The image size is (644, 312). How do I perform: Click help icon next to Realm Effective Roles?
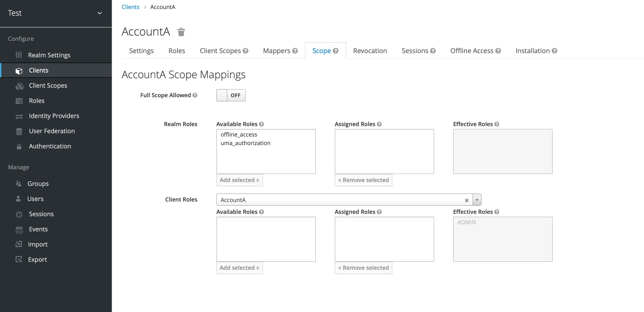point(497,124)
